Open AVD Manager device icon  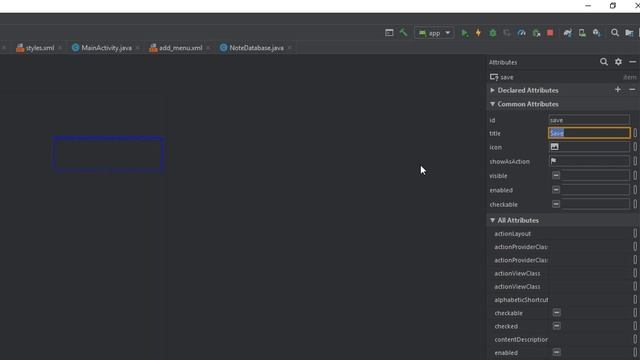[x=582, y=33]
